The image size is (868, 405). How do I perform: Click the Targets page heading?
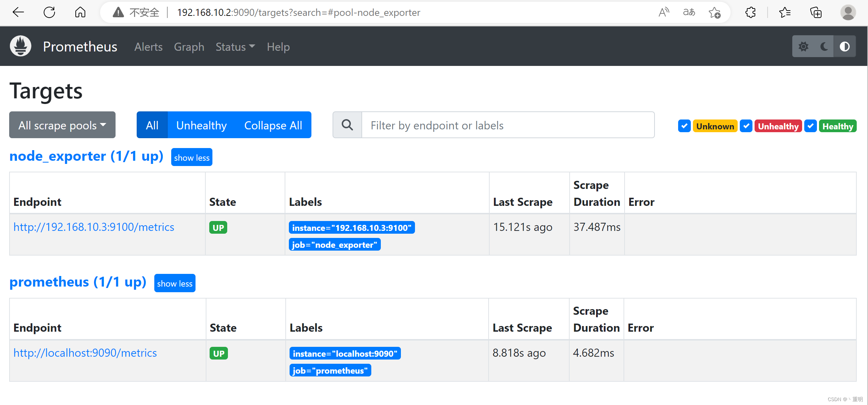[46, 91]
